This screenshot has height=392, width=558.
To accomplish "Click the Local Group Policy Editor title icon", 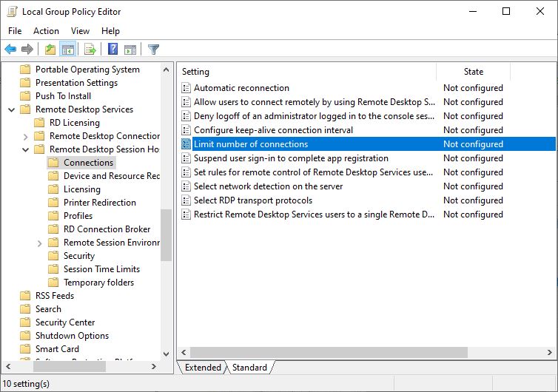I will coord(13,11).
